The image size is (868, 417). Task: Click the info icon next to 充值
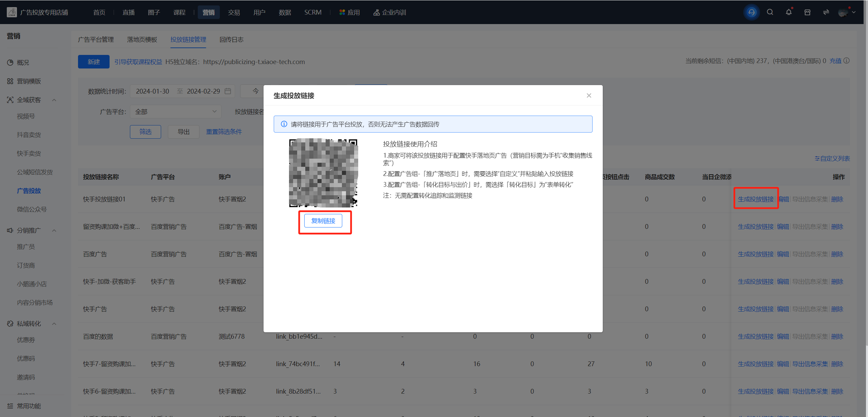[x=847, y=61]
